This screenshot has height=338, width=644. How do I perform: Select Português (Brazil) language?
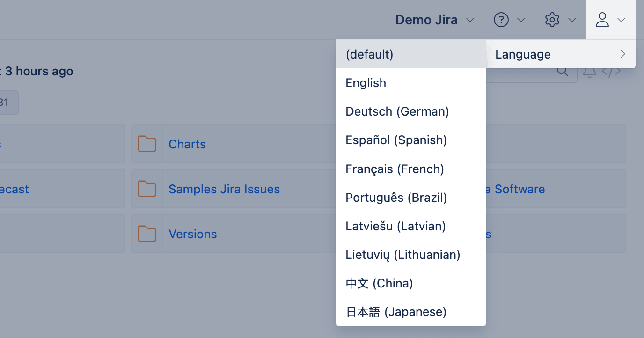coord(411,198)
